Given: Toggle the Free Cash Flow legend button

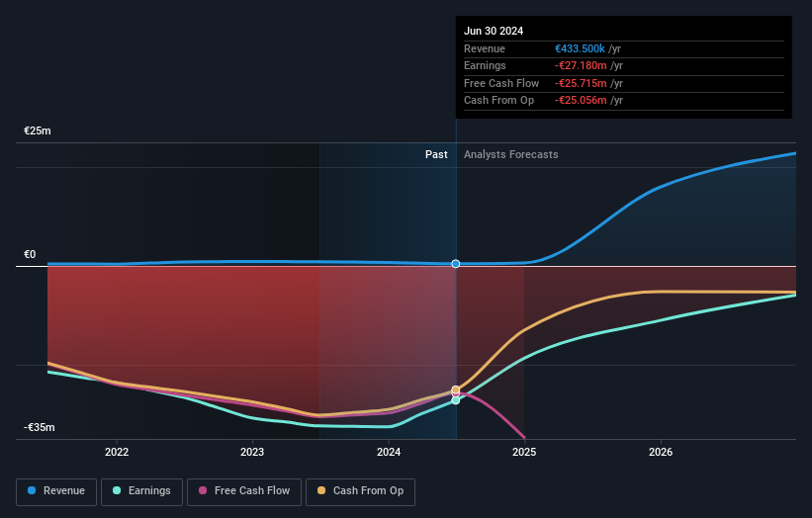Looking at the screenshot, I should pyautogui.click(x=244, y=491).
